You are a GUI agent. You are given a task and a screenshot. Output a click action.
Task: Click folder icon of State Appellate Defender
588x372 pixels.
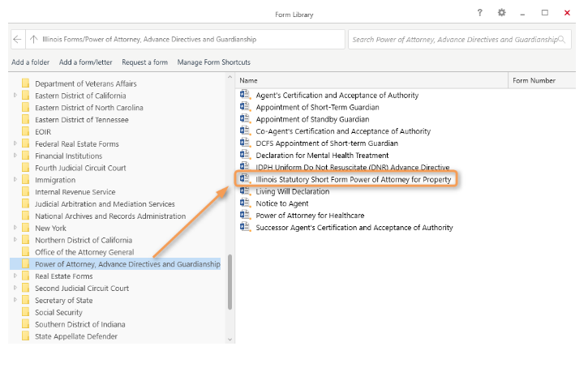coord(25,336)
